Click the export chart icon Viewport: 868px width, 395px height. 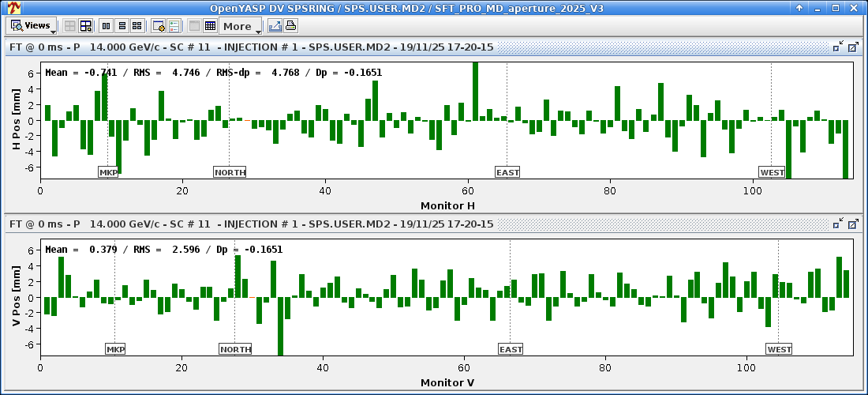coord(275,26)
